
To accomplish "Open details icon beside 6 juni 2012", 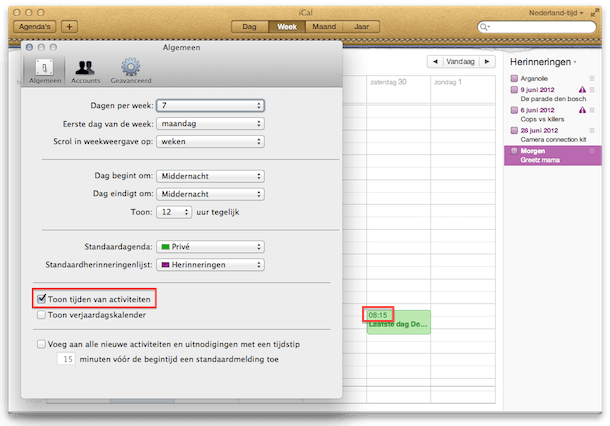I will 592,110.
